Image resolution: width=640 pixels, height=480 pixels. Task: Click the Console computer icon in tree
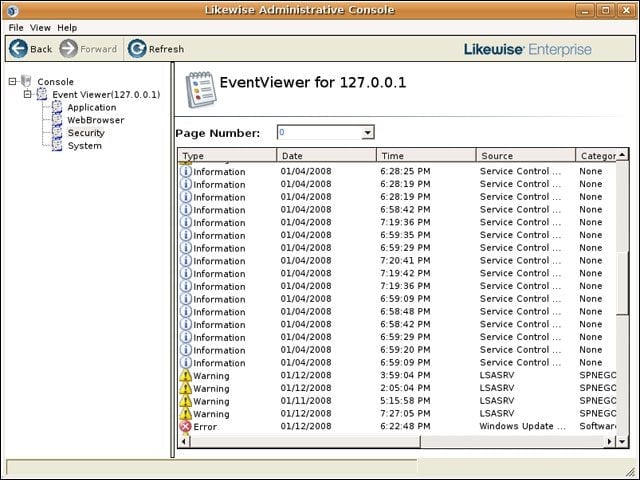coord(27,81)
